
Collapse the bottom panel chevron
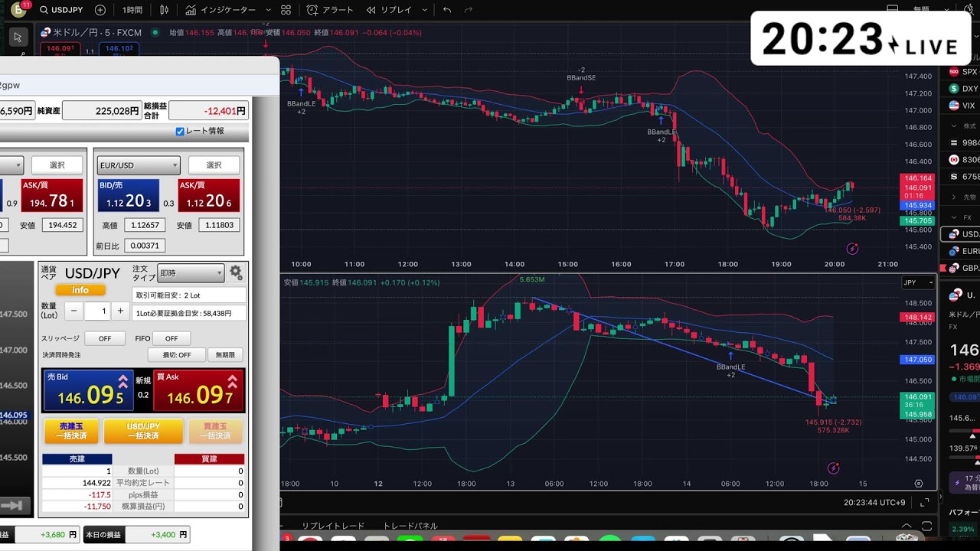click(906, 526)
